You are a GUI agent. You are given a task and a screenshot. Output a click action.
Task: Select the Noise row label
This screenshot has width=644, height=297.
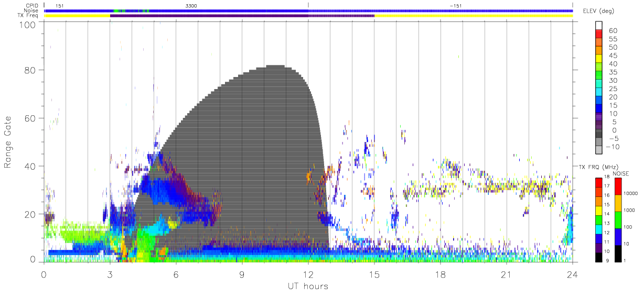point(32,10)
